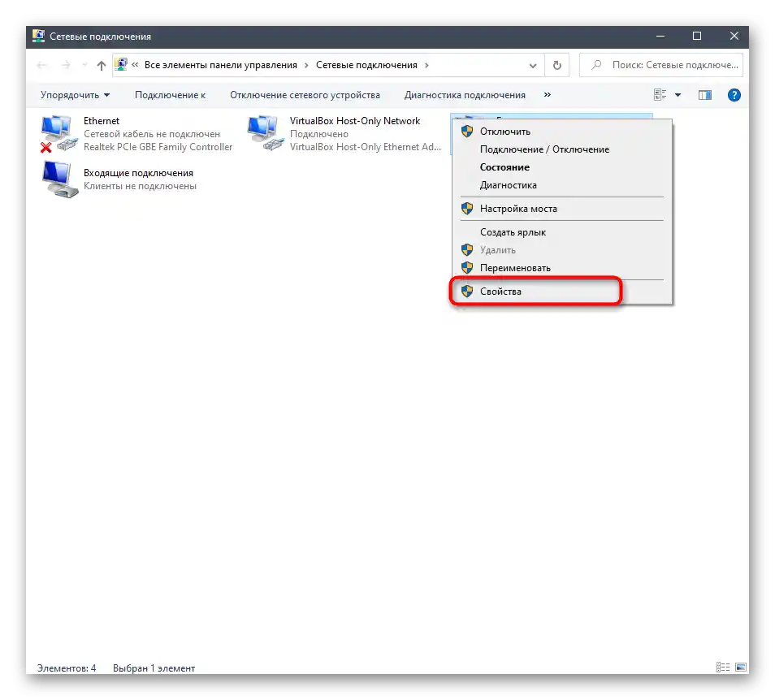The image size is (775, 700).
Task: Expand chevron after Все элементы панели управления
Action: point(306,65)
